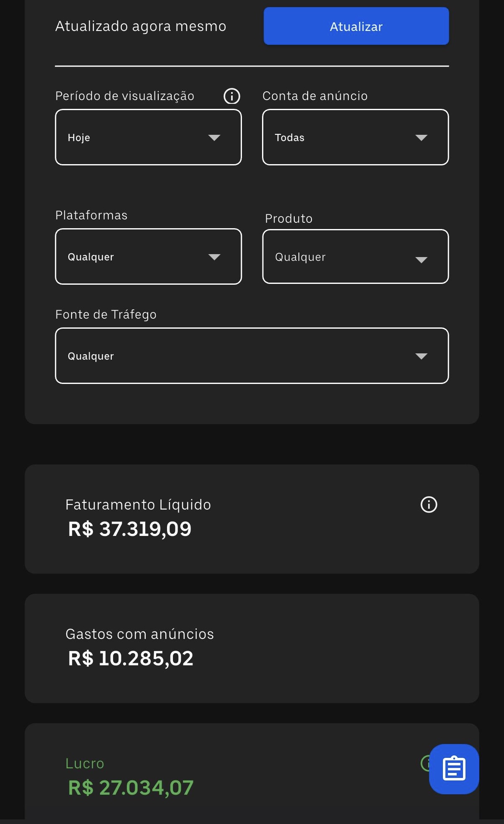Expand the Conta de anúncio Todas dropdown
Image resolution: width=504 pixels, height=824 pixels.
(x=355, y=137)
